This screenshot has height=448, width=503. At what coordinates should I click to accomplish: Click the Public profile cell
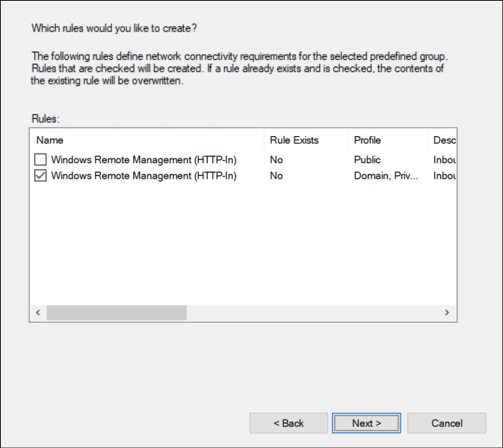coord(368,159)
